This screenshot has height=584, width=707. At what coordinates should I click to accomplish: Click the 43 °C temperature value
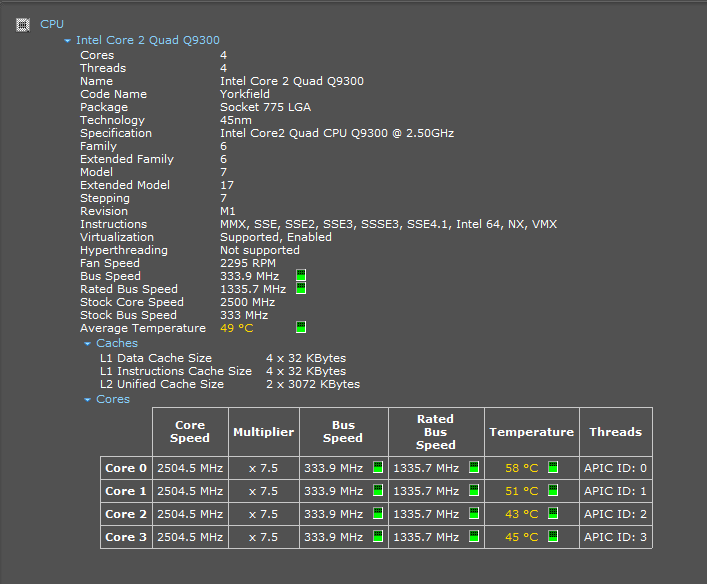522,514
